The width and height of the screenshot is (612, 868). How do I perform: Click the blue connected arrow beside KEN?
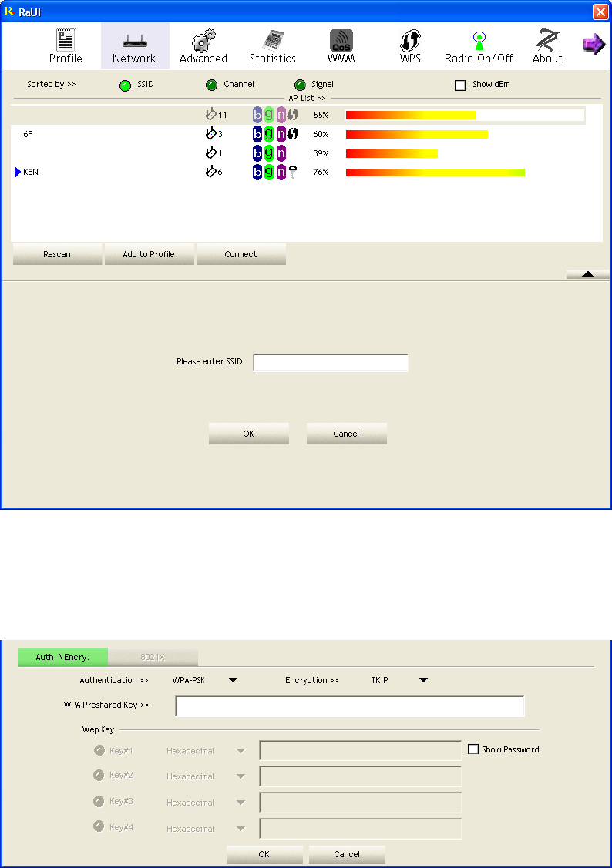coord(18,173)
